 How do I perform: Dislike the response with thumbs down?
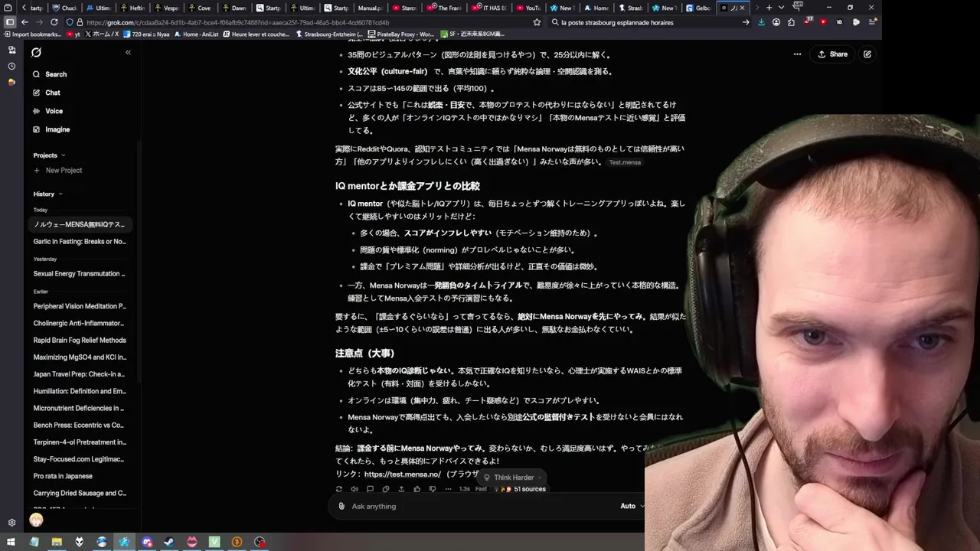tap(433, 489)
